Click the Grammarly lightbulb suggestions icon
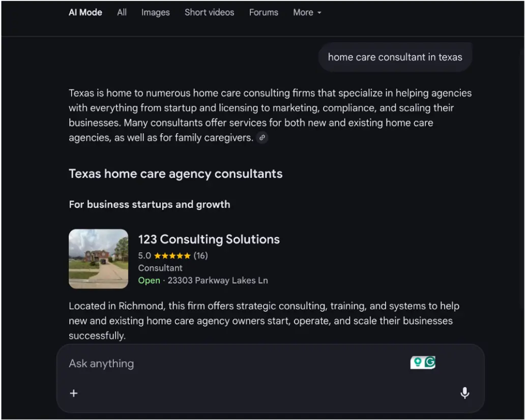525x420 pixels. click(x=418, y=362)
